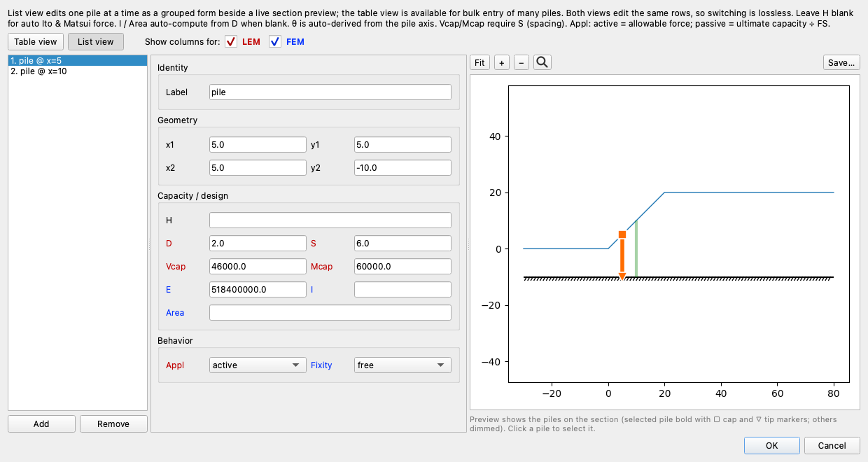
Task: Click the Label input field
Action: [x=330, y=92]
